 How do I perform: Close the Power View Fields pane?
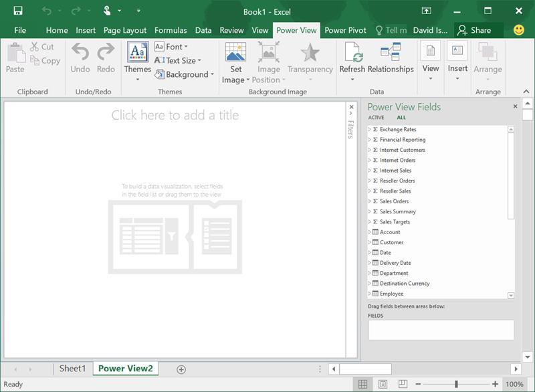[515, 106]
